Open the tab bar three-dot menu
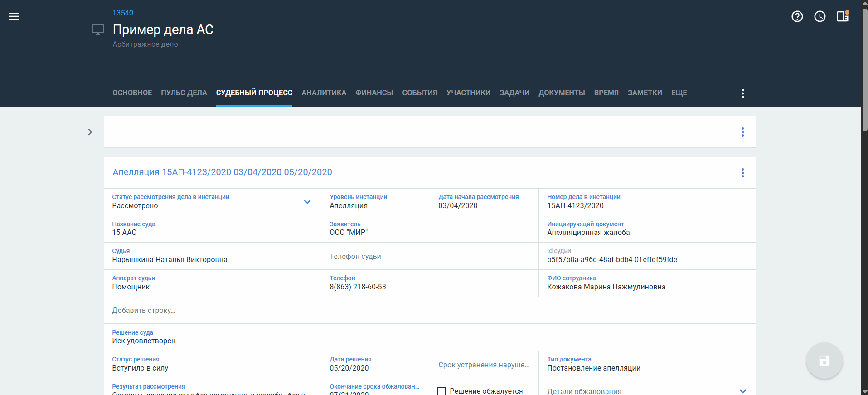This screenshot has height=395, width=868. (x=742, y=93)
